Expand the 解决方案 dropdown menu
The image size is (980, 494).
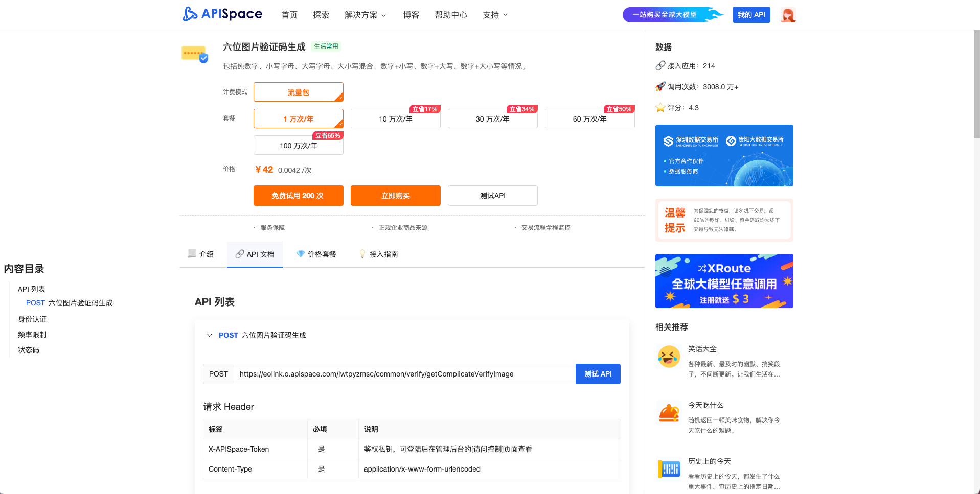pos(365,15)
